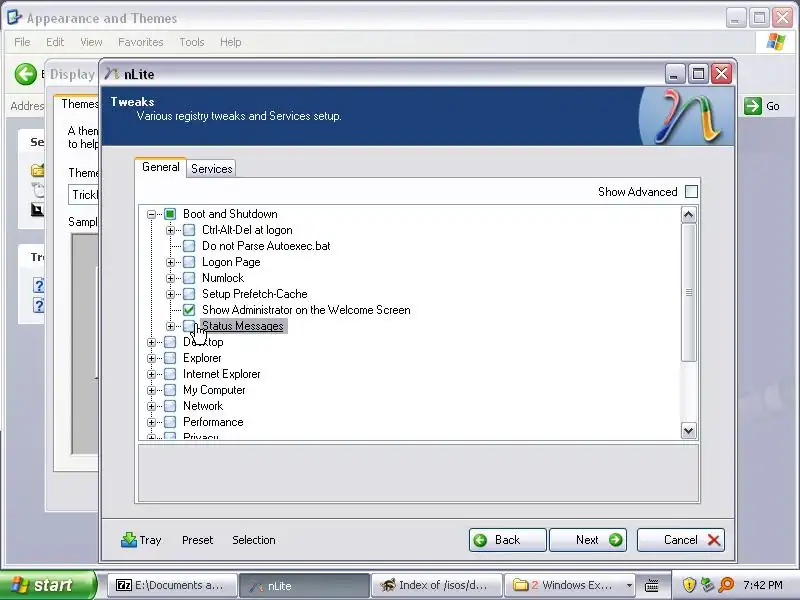Expand the Ctrl-Alt-Del at logon node
This screenshot has height=600, width=800.
click(170, 230)
